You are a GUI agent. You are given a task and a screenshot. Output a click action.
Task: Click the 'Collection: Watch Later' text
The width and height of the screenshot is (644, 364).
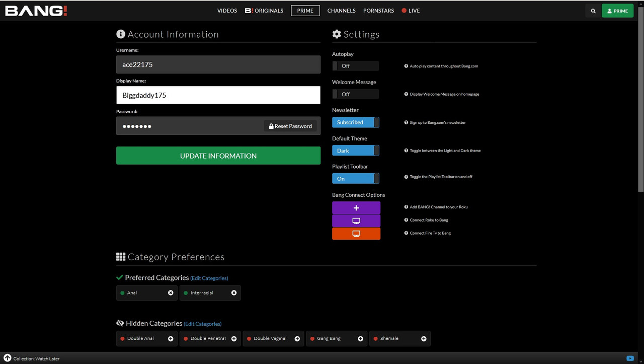tap(36, 359)
